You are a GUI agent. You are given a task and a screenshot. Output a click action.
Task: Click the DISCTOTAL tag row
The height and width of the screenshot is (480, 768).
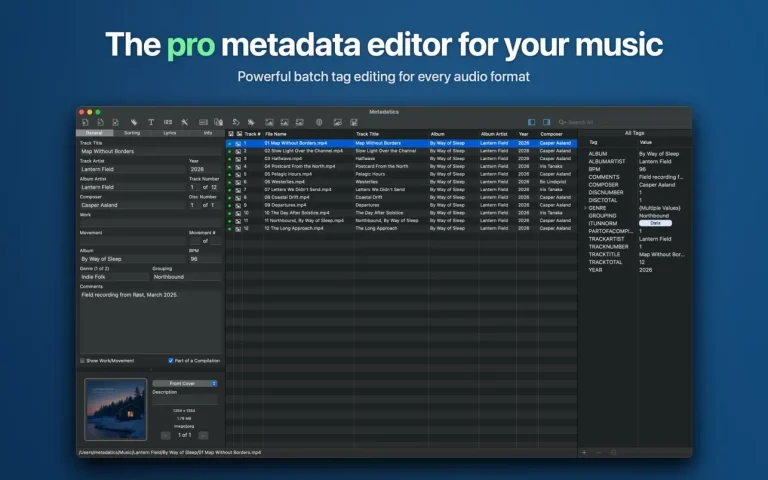coord(636,200)
